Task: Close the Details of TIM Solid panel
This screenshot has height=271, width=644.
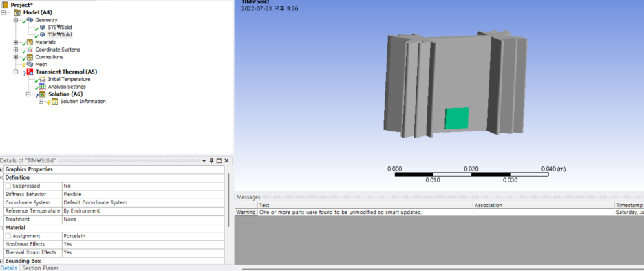Action: [x=226, y=160]
